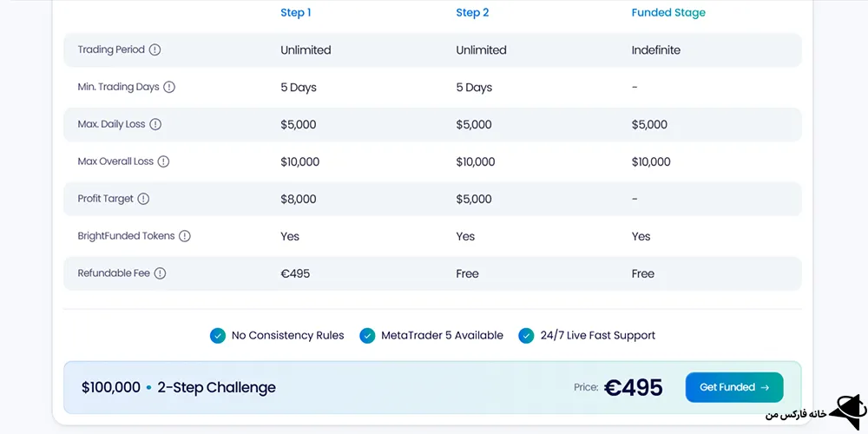Show Max Overall Loss info icon details

163,161
